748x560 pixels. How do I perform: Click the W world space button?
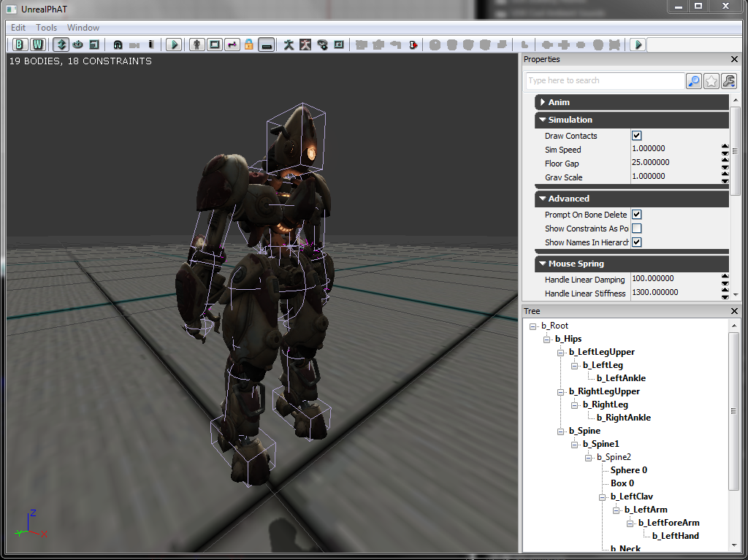click(37, 45)
